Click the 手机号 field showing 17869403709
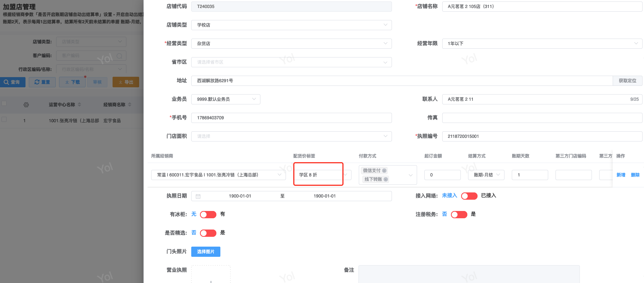 (x=291, y=118)
